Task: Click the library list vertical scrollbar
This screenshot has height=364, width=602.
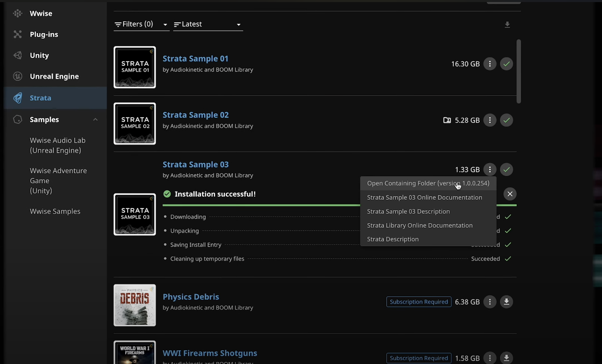Action: point(519,71)
